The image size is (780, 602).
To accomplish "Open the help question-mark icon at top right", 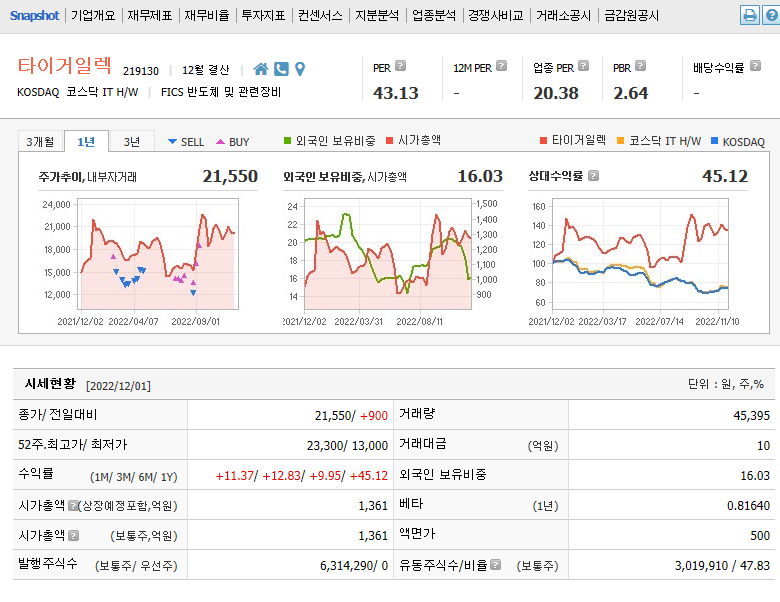I will [x=772, y=15].
